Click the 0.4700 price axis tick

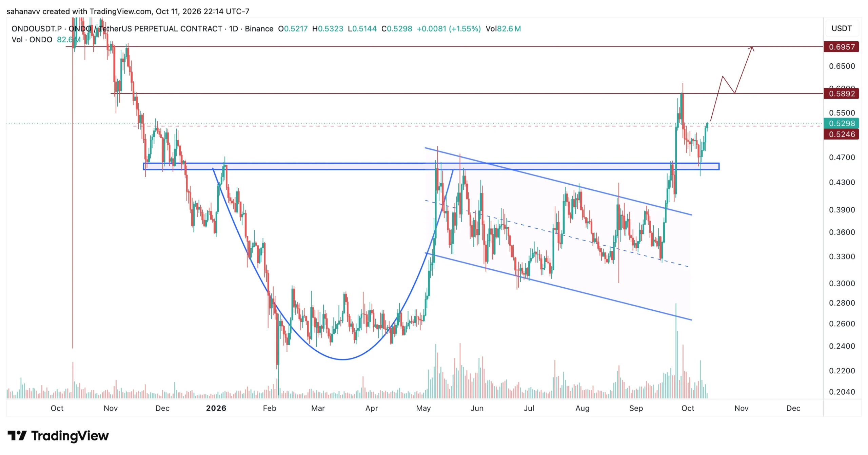842,157
